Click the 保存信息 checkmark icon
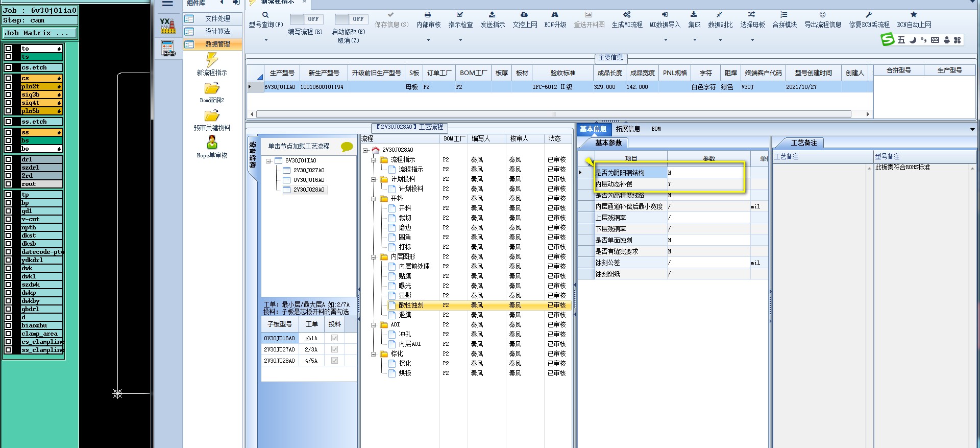The image size is (980, 448). pyautogui.click(x=391, y=15)
